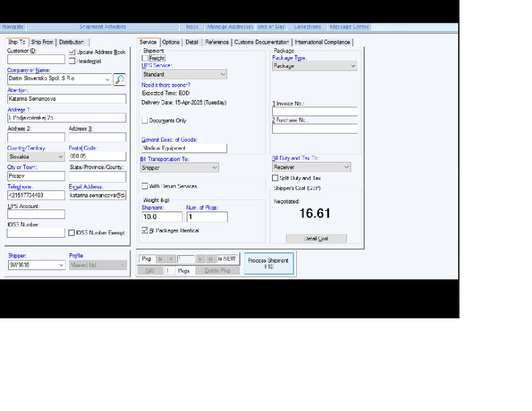
Task: Expand the Package Type dropdown
Action: pos(353,66)
